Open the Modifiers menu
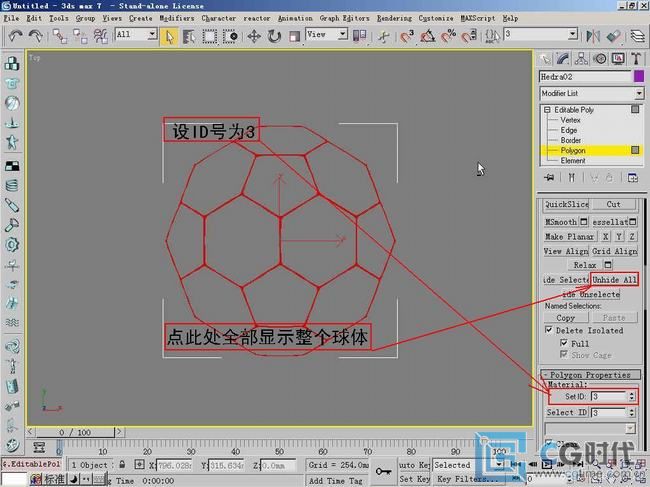This screenshot has width=650, height=487. 177,18
